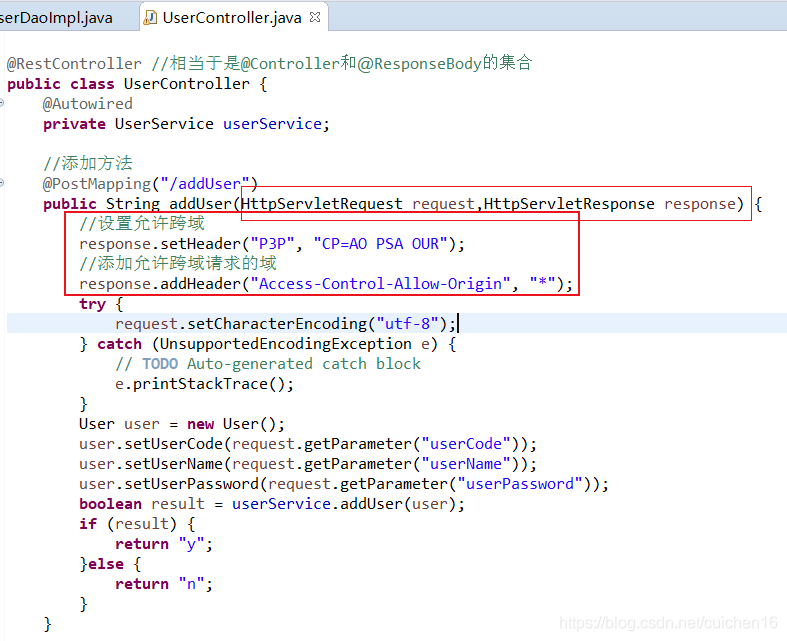Click the try keyword

(x=93, y=304)
